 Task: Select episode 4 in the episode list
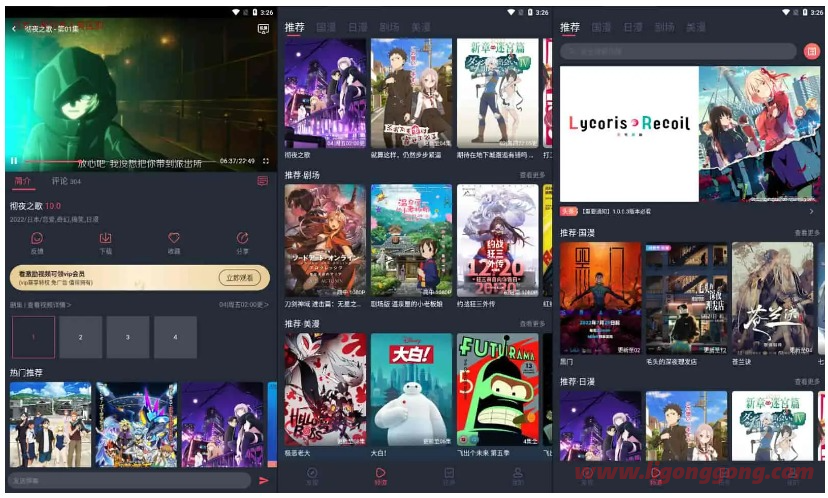click(175, 337)
